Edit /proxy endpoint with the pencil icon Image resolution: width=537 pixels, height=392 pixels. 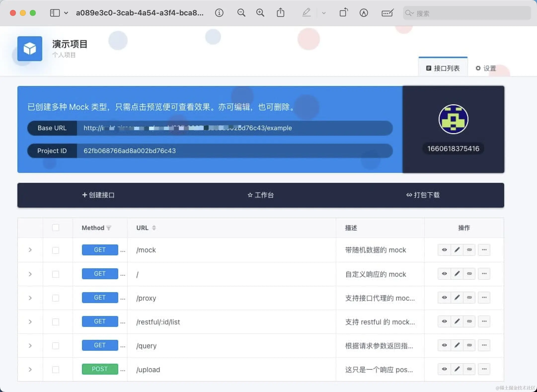tap(457, 297)
